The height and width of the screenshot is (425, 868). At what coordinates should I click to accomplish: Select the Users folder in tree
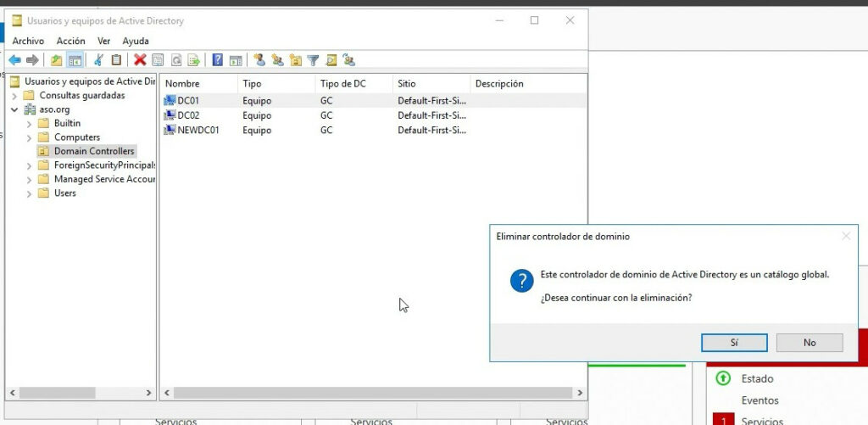(x=64, y=193)
